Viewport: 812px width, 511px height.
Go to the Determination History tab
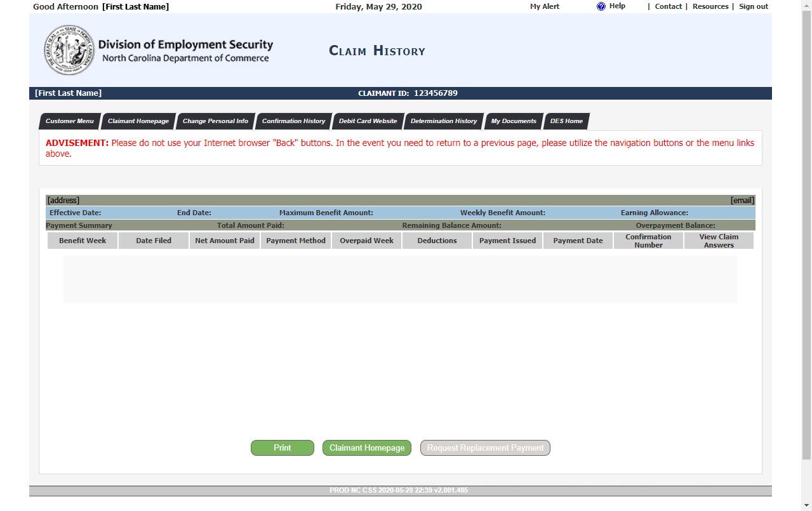(x=443, y=121)
